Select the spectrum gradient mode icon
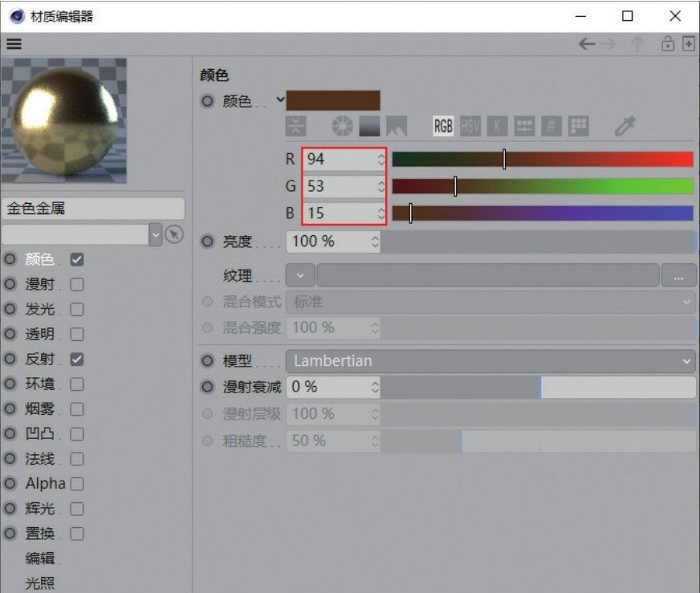The height and width of the screenshot is (593, 700). [x=369, y=126]
